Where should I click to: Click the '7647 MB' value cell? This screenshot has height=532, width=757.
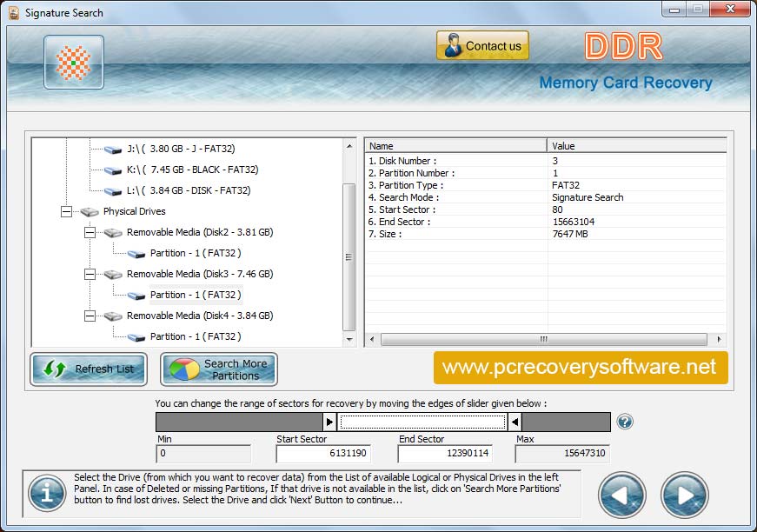(x=570, y=234)
